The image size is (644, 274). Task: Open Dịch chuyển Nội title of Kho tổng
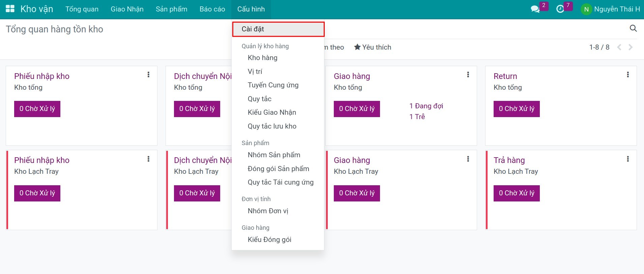tap(203, 76)
